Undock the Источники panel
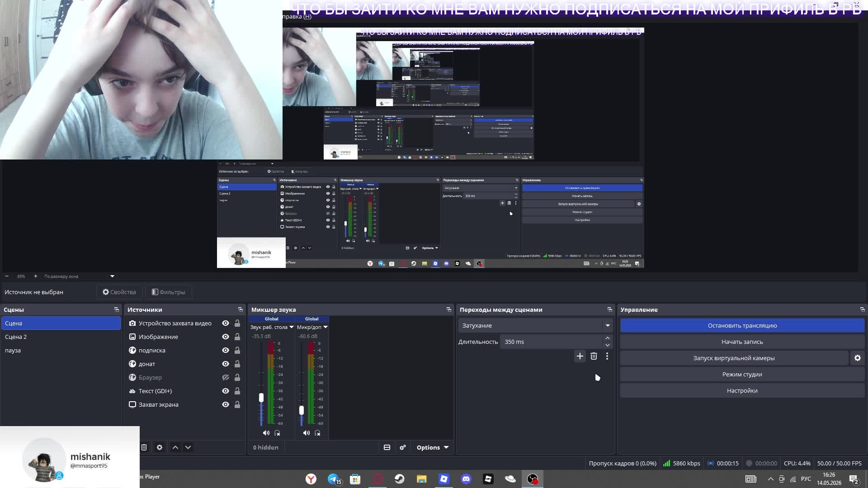Viewport: 868px width, 488px height. click(241, 310)
